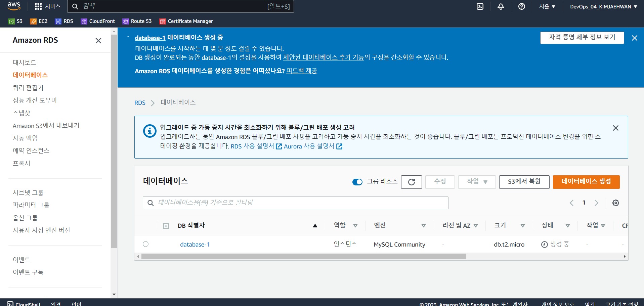Screen dimensions: 644x306
Task: Open 쿼리 편집기 in the sidebar
Action: [28, 88]
